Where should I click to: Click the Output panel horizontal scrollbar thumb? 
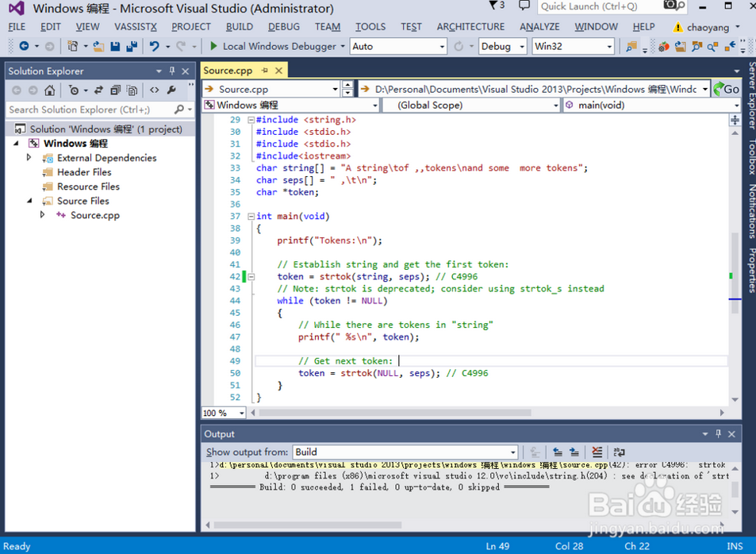(x=308, y=525)
